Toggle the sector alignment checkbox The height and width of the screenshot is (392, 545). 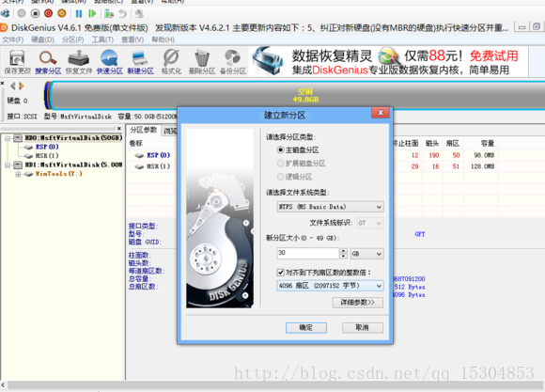click(281, 273)
